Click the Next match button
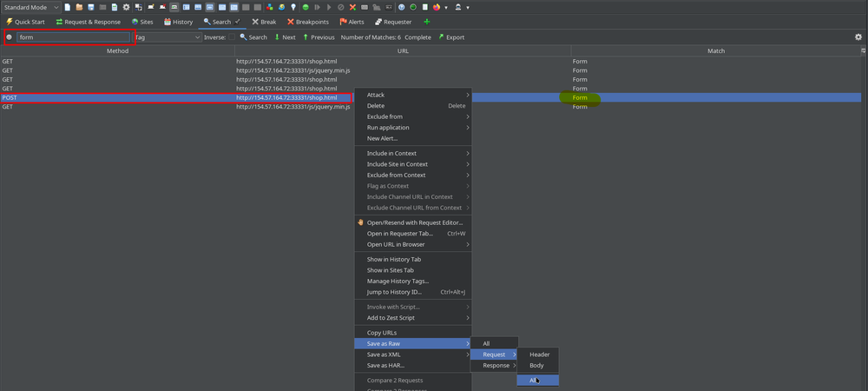Viewport: 868px width, 391px height. (285, 37)
